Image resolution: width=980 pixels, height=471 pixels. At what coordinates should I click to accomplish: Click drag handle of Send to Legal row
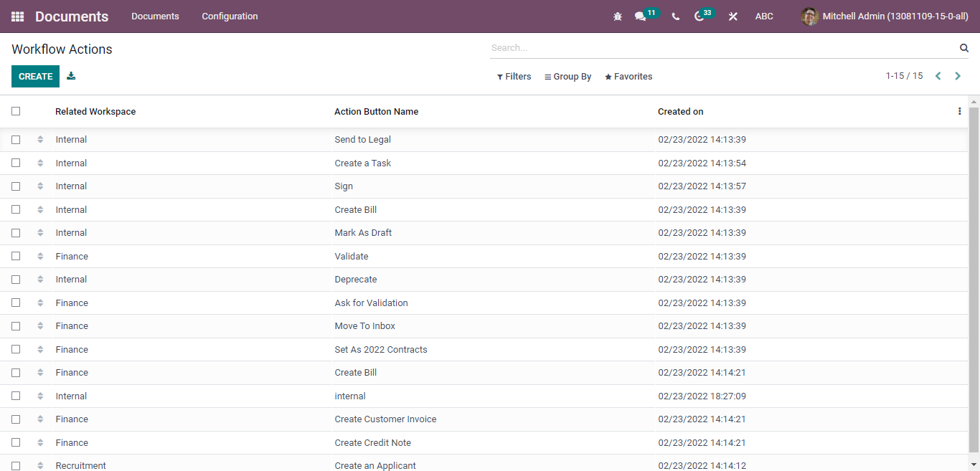coord(40,140)
